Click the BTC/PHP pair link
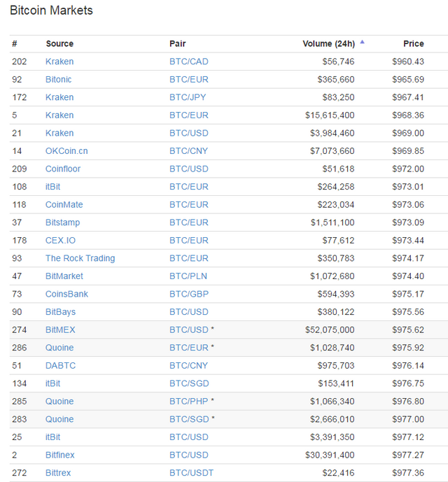This screenshot has height=482, width=448. [x=188, y=401]
